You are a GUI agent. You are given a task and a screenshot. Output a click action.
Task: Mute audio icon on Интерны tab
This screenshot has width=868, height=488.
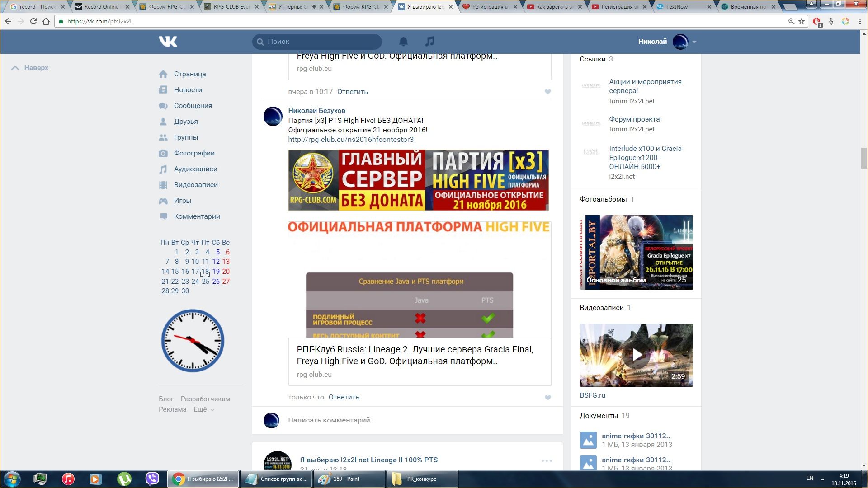314,7
